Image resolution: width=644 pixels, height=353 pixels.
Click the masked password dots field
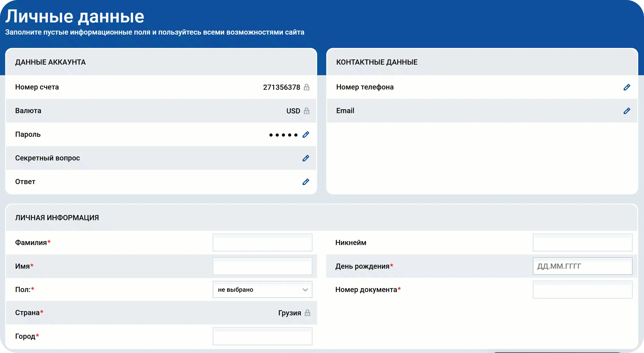(x=284, y=134)
